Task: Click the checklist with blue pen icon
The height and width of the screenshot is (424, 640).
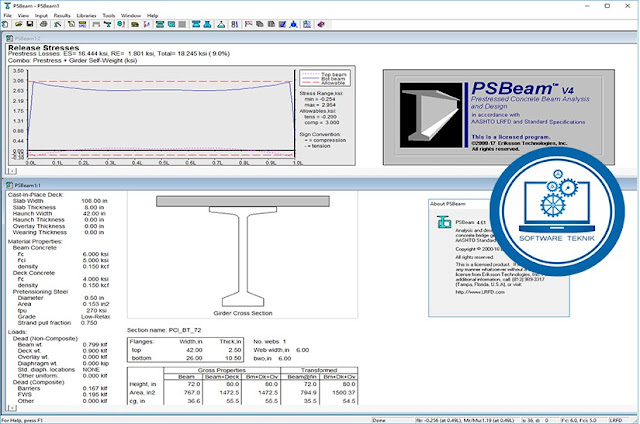Action: 282,24
